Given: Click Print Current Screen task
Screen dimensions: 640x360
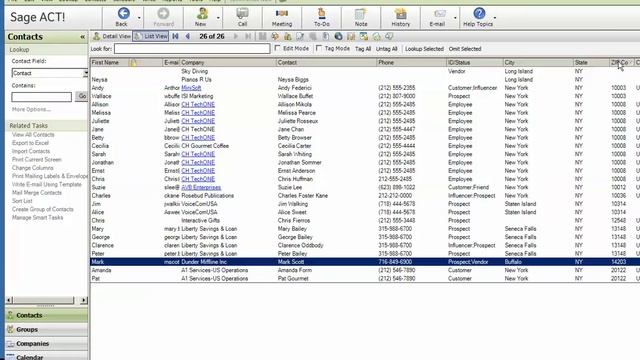Looking at the screenshot, I should [x=36, y=160].
